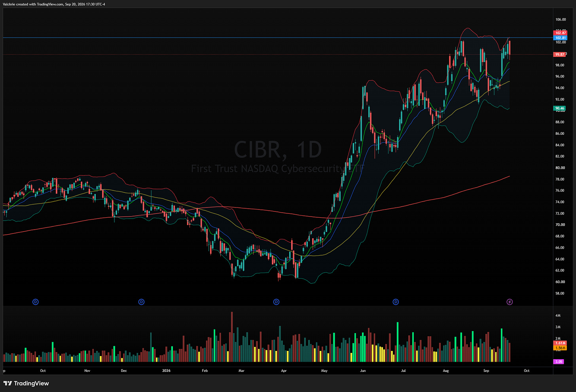Click the 99.87 last price label
This screenshot has height=392, width=576.
(x=560, y=55)
